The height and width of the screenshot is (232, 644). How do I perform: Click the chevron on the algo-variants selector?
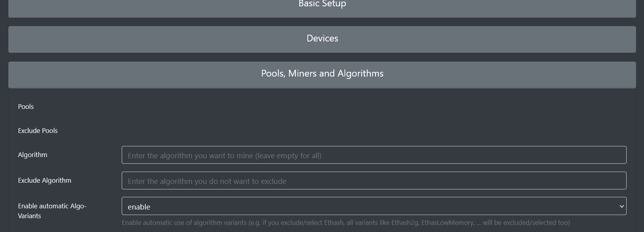click(x=622, y=206)
